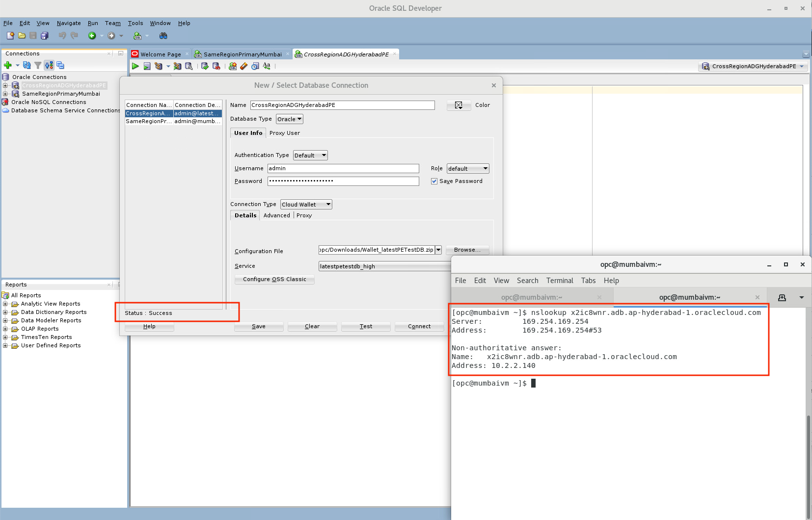Switch to the Proxy User tab
The width and height of the screenshot is (812, 520).
point(284,133)
